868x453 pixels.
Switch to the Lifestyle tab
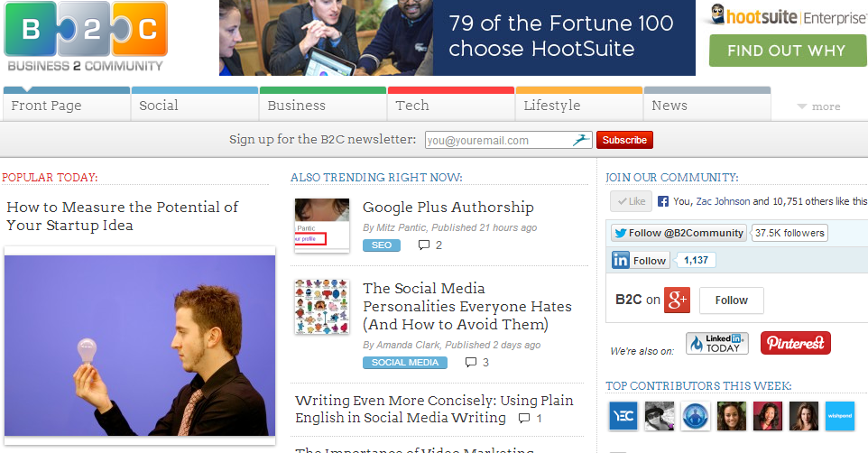(579, 104)
